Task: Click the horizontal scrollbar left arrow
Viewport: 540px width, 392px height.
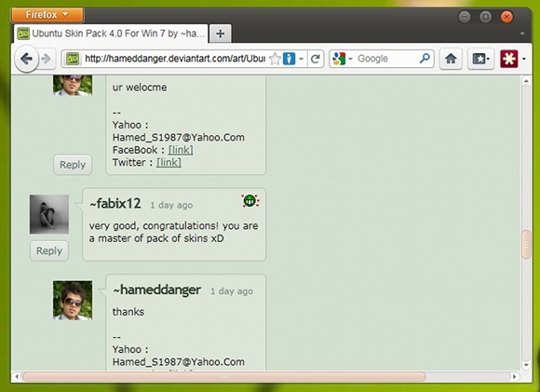Action: coord(16,376)
